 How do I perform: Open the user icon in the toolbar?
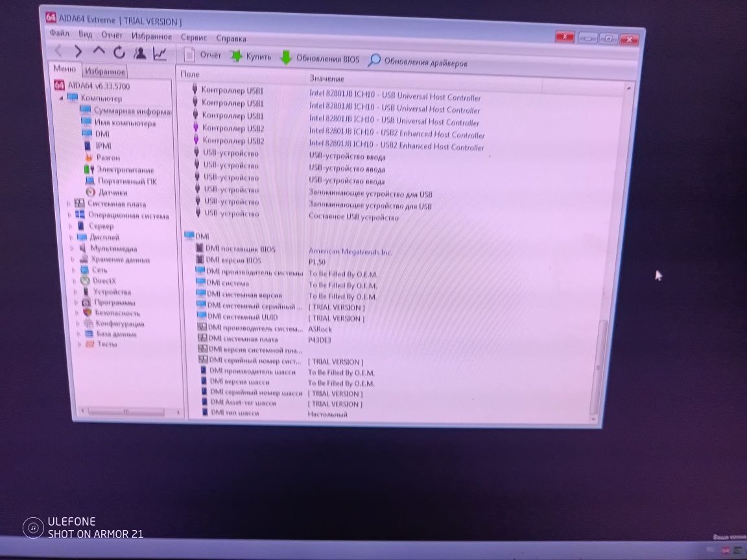(139, 53)
